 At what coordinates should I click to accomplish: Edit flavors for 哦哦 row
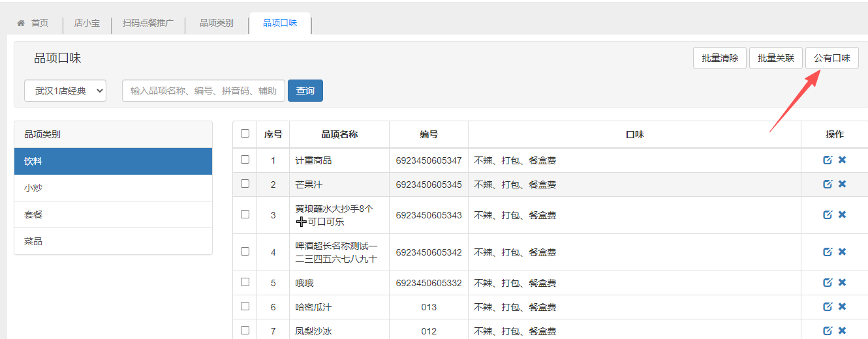tap(828, 283)
